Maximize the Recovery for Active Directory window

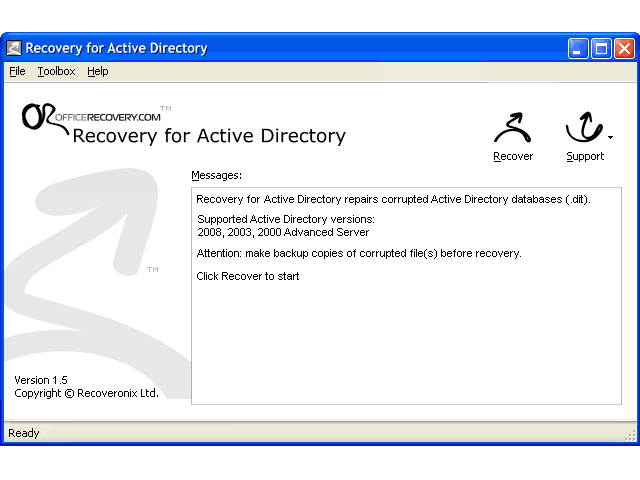click(601, 49)
